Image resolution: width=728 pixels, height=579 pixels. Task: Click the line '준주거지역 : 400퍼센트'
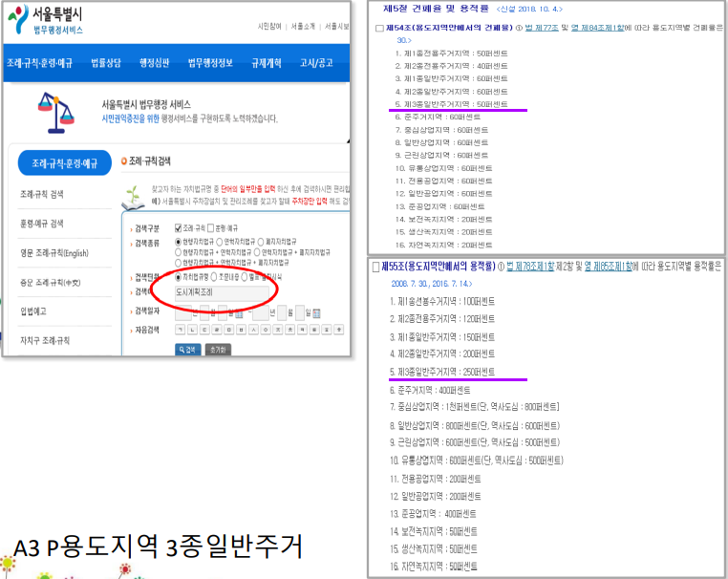(x=430, y=390)
